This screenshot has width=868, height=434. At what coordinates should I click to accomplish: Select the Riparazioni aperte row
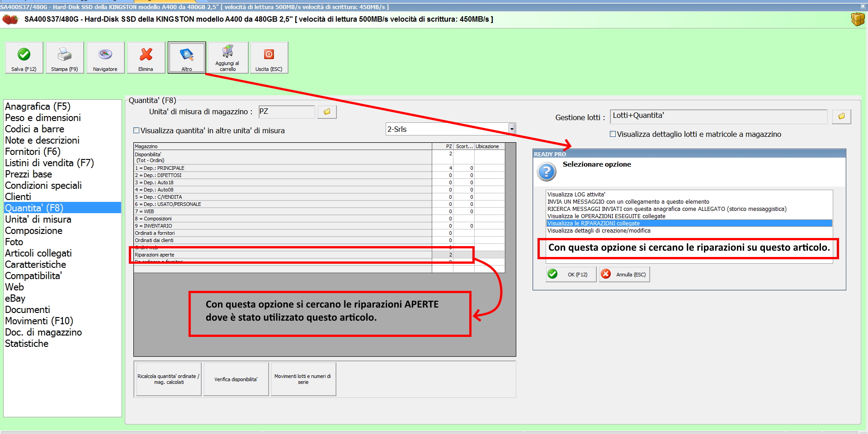click(x=319, y=255)
